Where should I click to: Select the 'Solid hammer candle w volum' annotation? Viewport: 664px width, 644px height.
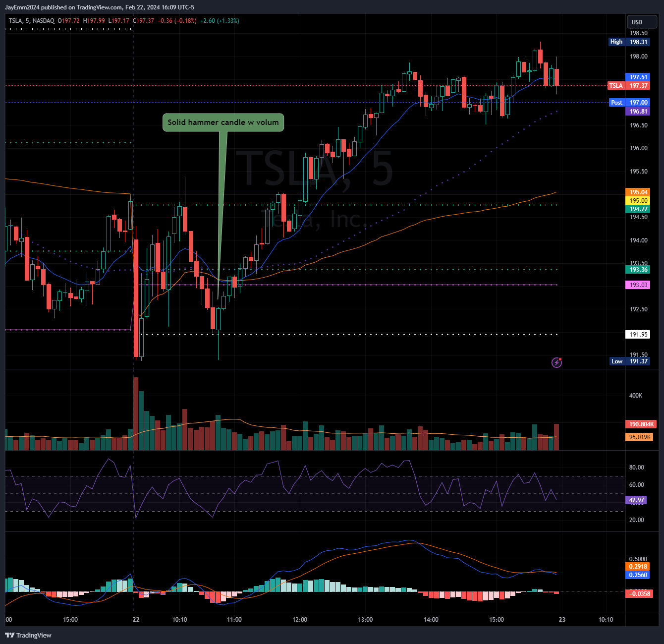tap(223, 122)
